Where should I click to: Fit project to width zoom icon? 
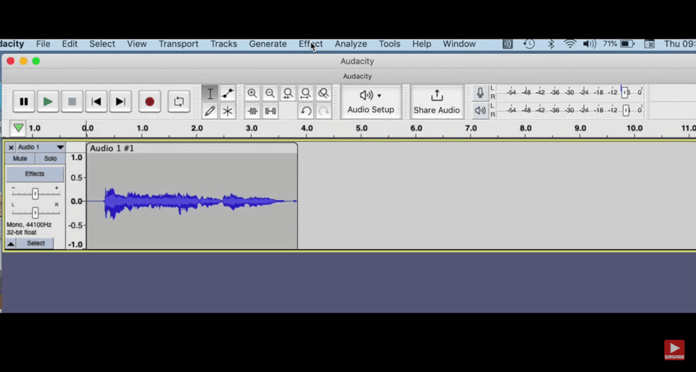pos(306,93)
